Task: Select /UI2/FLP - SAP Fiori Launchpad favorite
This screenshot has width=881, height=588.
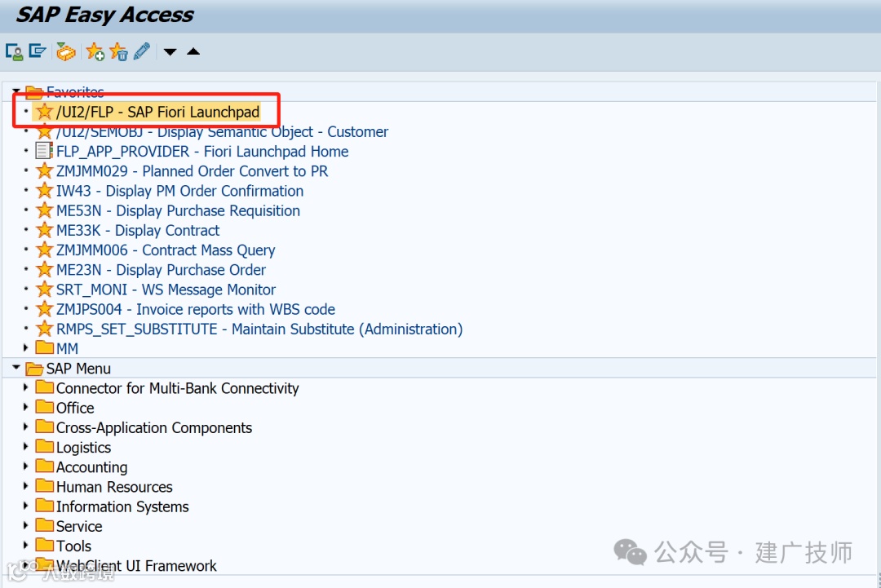Action: (157, 112)
